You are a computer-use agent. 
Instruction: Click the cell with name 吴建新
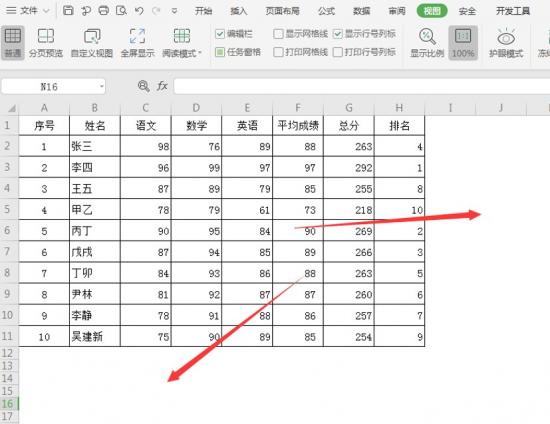(95, 337)
